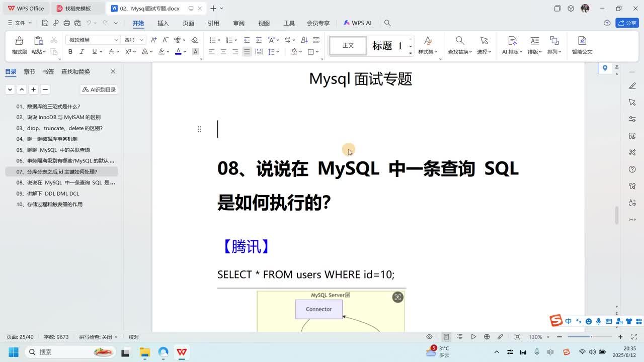
Task: Click the Select (选择) arrow tool
Action: pos(484,41)
